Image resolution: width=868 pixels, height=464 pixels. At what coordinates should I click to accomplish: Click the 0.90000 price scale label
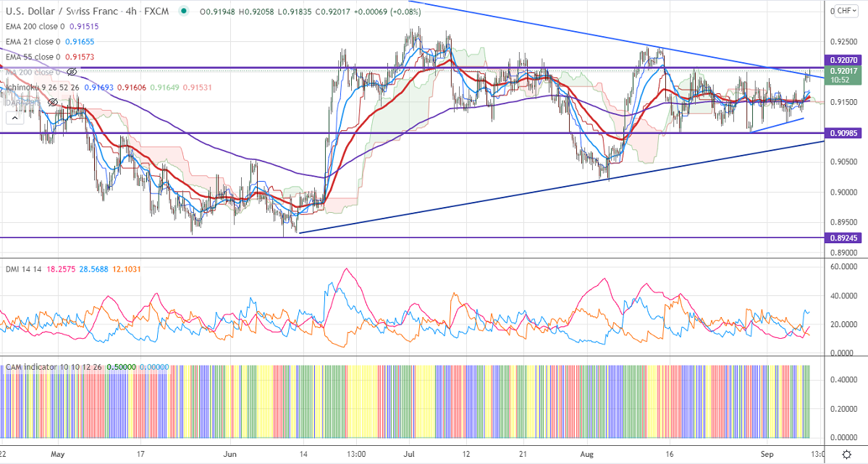tap(843, 192)
